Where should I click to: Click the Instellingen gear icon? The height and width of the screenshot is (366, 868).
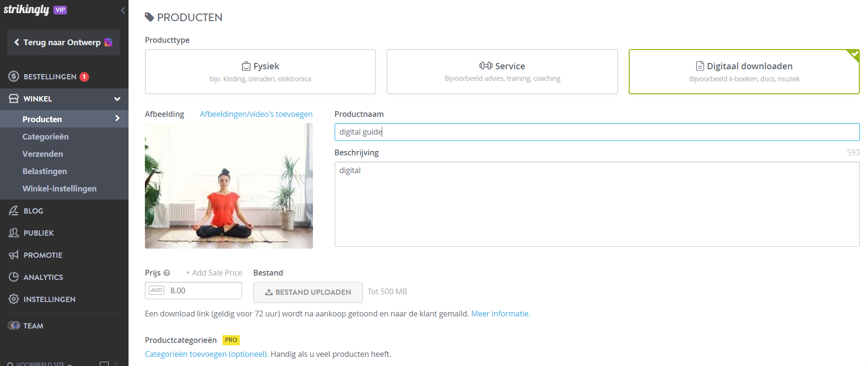point(13,299)
